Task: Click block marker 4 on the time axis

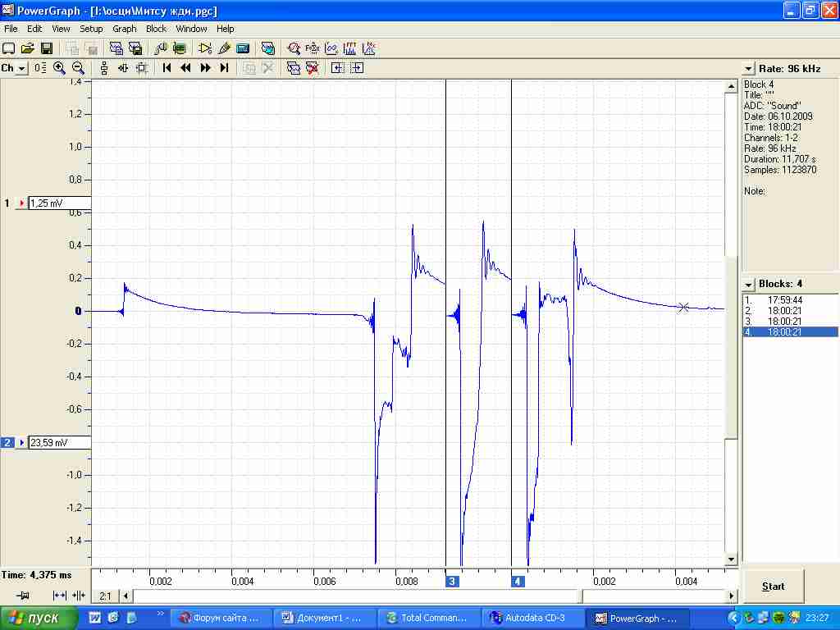Action: pos(518,582)
